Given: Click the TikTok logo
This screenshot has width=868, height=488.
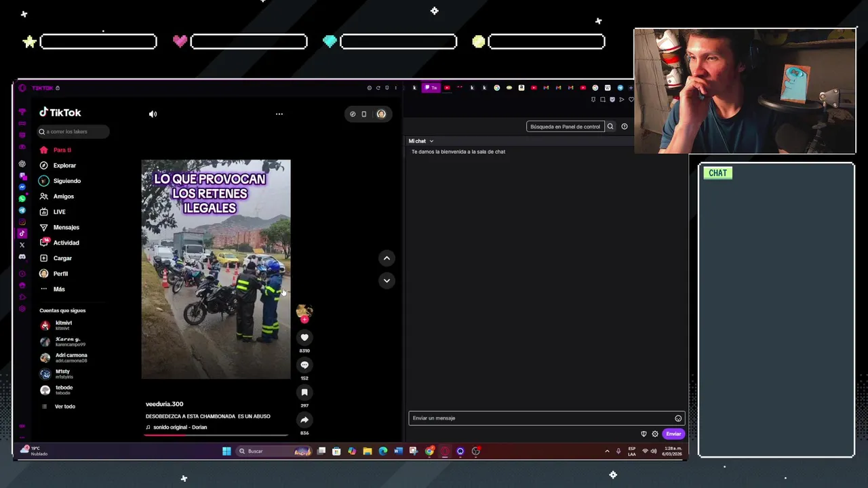Looking at the screenshot, I should pyautogui.click(x=60, y=113).
